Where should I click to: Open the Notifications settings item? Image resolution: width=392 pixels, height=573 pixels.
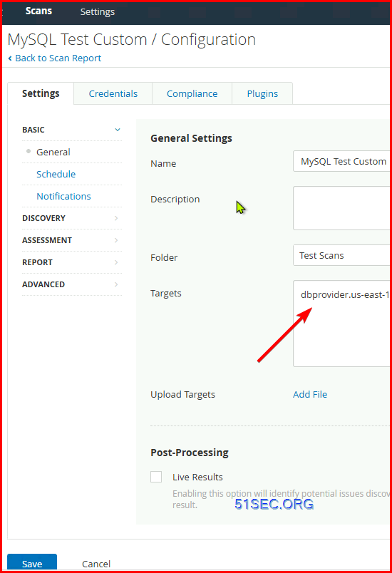coord(63,196)
